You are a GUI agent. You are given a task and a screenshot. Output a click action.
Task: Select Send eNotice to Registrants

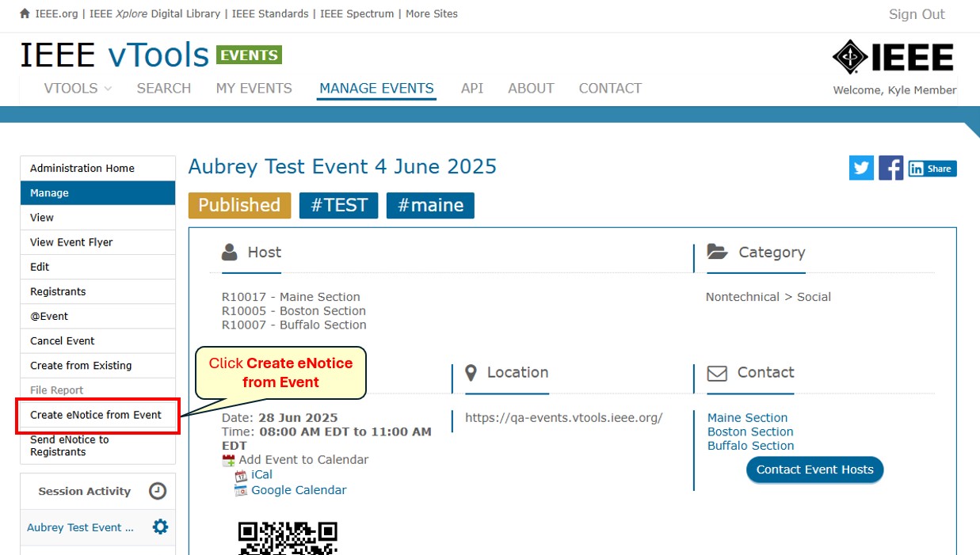tap(97, 446)
